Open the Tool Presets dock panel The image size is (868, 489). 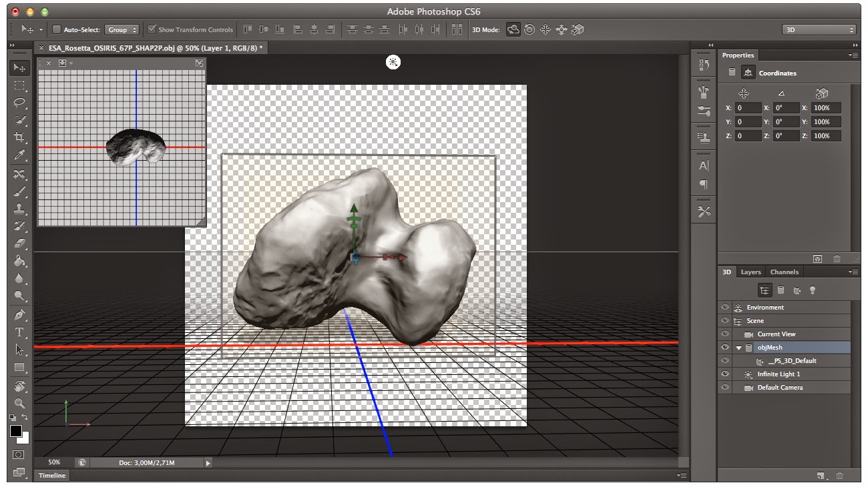point(704,211)
